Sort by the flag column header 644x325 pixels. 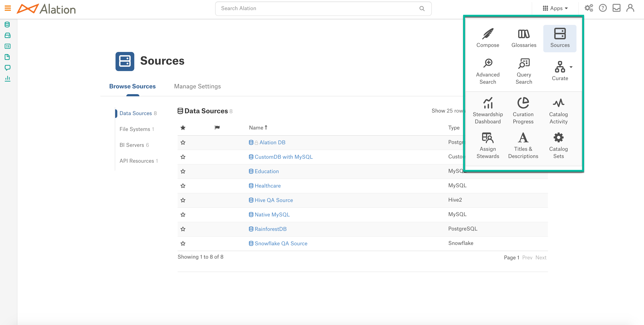coord(217,128)
